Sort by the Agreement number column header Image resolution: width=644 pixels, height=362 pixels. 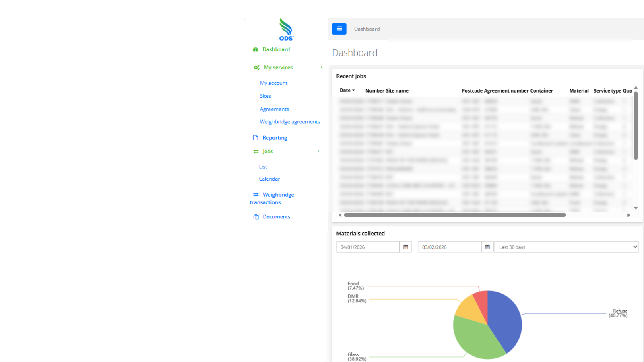[x=506, y=91]
